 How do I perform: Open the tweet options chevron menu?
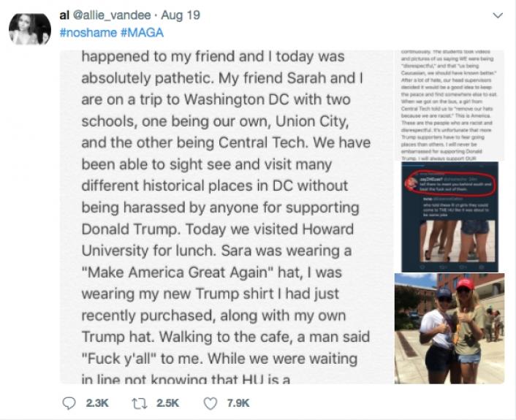point(498,15)
